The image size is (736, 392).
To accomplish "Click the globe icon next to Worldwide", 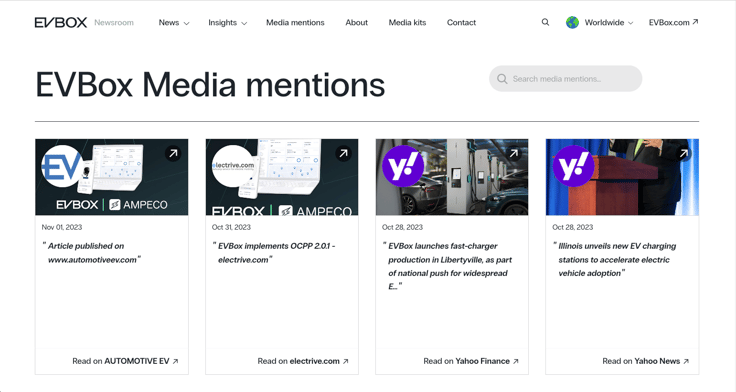I will coord(572,22).
